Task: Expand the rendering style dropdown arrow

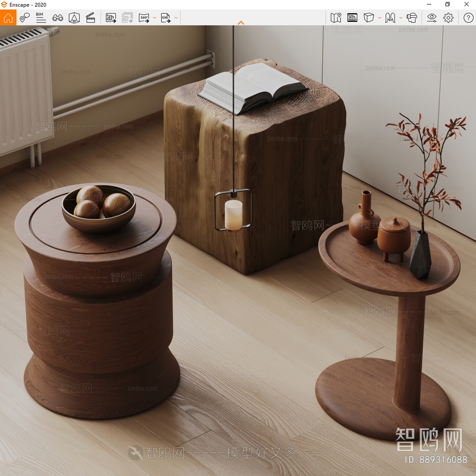Action: (x=401, y=18)
